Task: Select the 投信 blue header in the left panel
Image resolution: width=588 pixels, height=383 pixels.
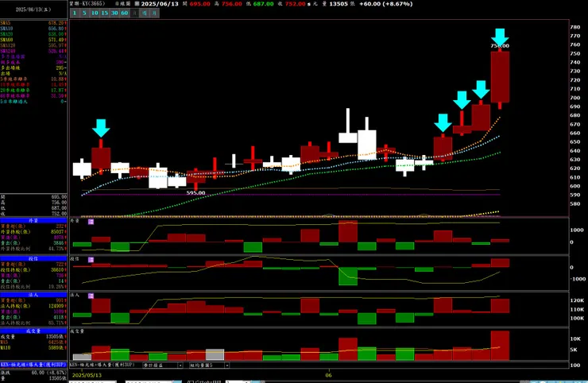Action: [x=33, y=259]
